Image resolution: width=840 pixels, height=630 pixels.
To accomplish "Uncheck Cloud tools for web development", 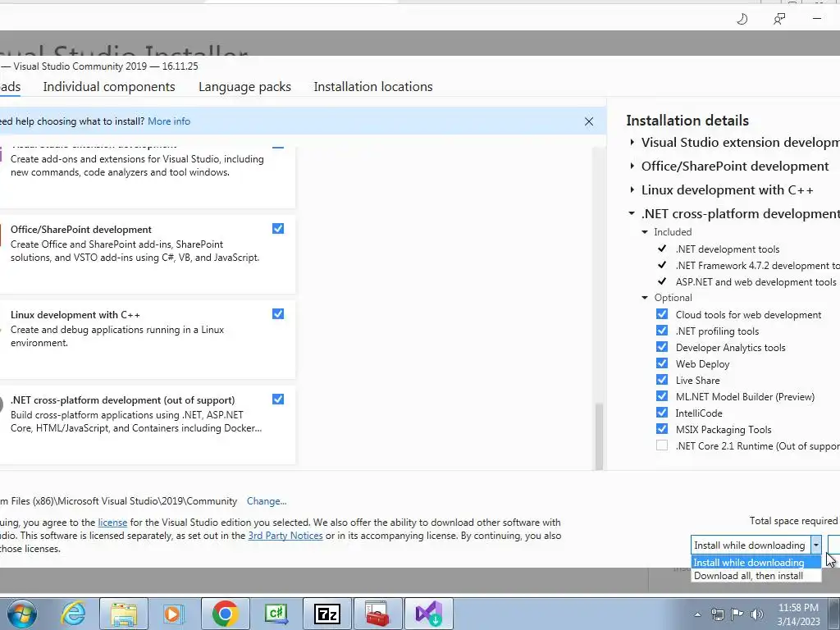I will 662,314.
